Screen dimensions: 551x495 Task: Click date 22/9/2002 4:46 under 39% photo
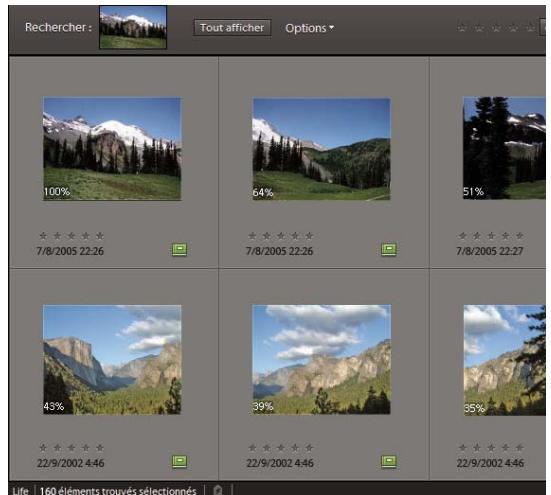click(x=280, y=463)
